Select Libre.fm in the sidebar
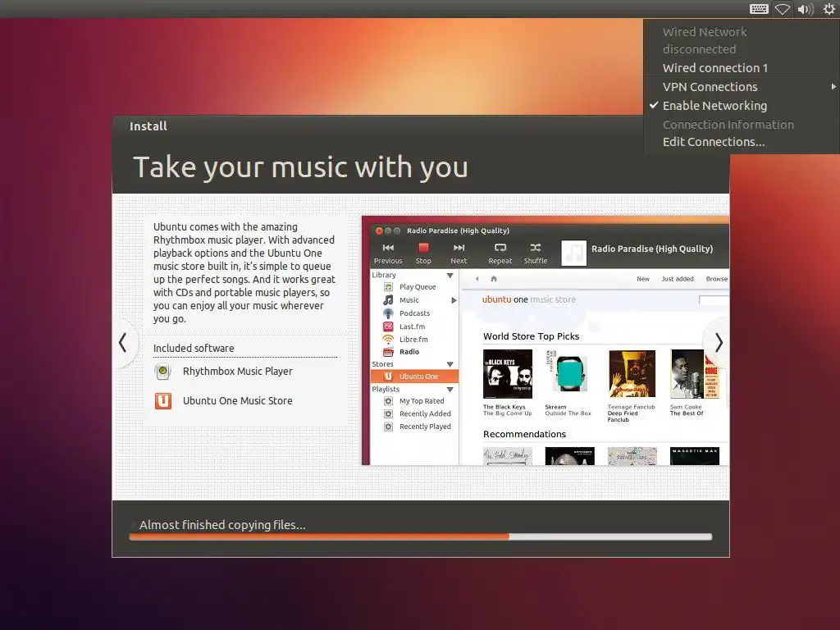 (x=414, y=339)
